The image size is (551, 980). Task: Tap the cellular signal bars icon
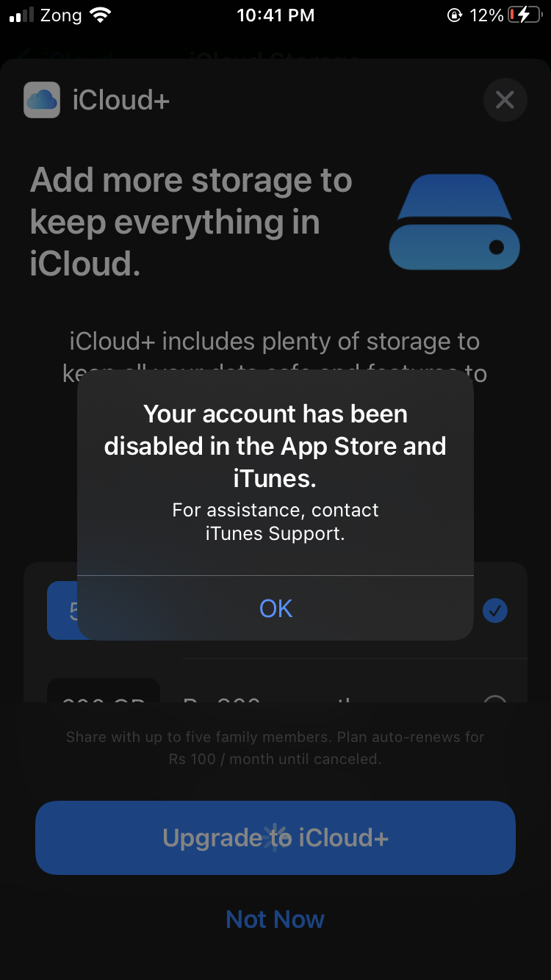pyautogui.click(x=22, y=15)
